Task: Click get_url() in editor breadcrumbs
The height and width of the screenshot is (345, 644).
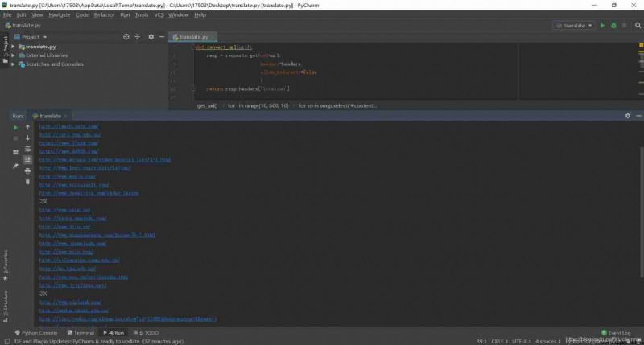Action: tap(207, 105)
